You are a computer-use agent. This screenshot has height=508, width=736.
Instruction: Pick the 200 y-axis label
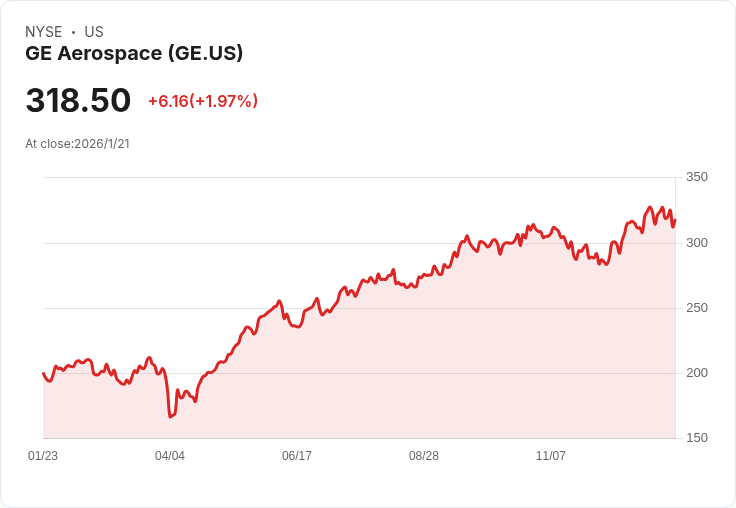pyautogui.click(x=696, y=373)
